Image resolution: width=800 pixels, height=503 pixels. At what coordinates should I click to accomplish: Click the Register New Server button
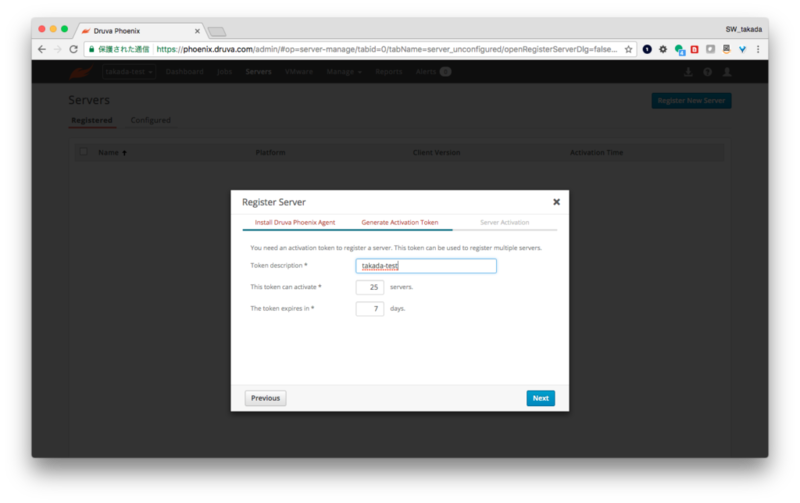691,101
